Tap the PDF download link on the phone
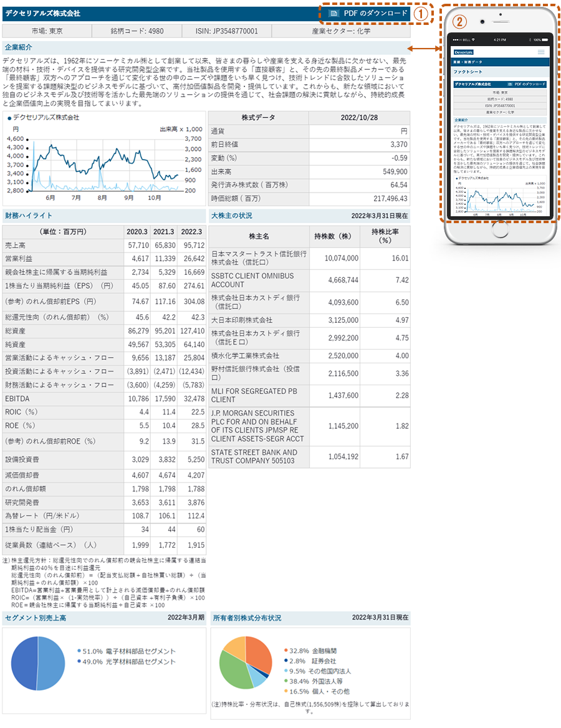The height and width of the screenshot is (728, 561). (526, 84)
